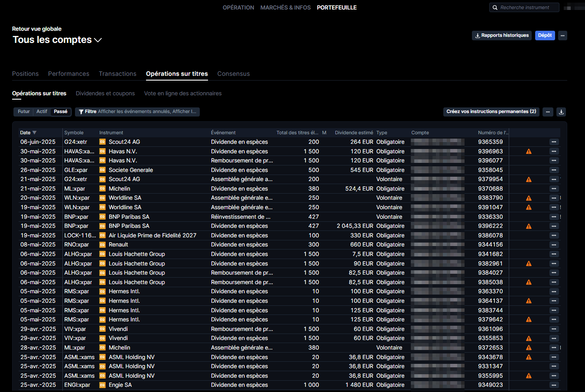This screenshot has width=585, height=392.
Task: Switch to the Transactions tab
Action: (117, 74)
